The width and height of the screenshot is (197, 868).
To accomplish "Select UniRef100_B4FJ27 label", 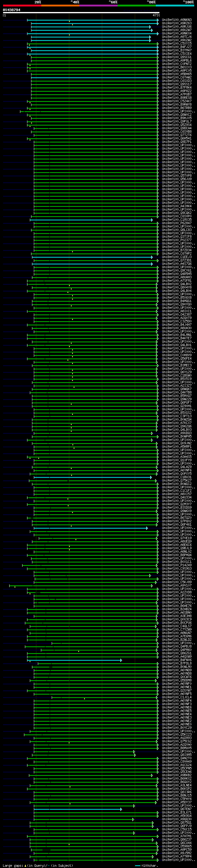I will (x=177, y=47).
